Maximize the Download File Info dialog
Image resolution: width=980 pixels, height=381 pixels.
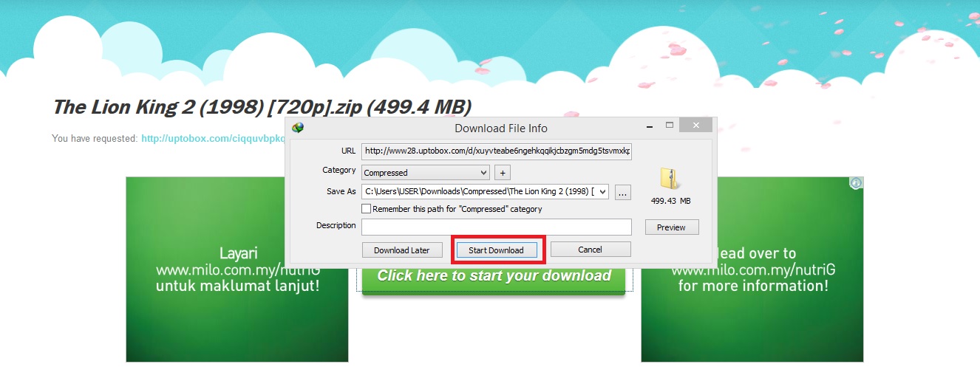coord(669,126)
